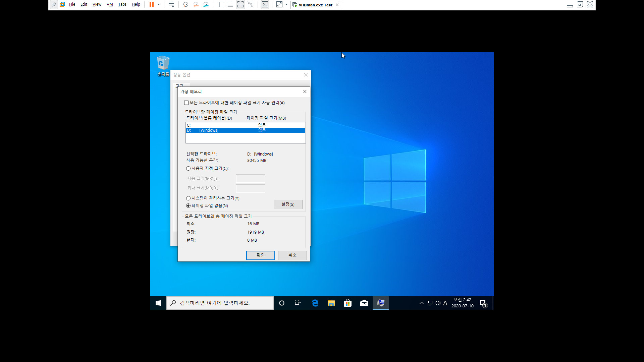Close the 성능 옵션 window behind
644x362 pixels.
(306, 75)
